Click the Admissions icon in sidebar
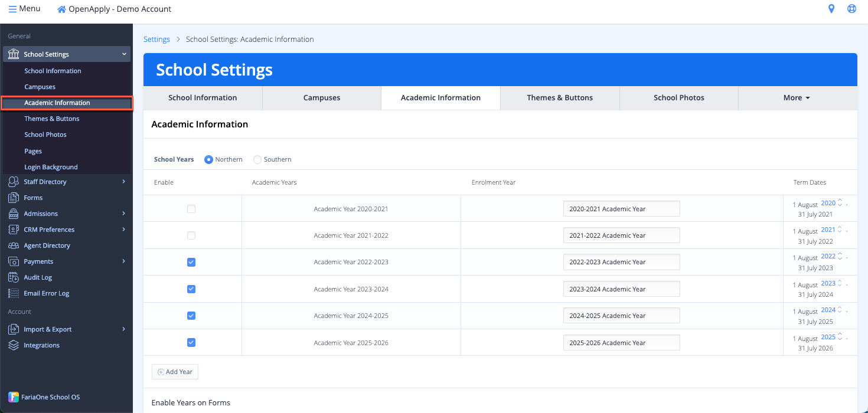The width and height of the screenshot is (868, 413). click(14, 214)
